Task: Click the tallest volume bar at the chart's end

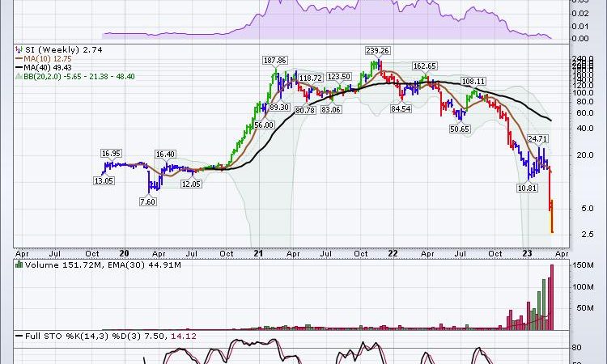Action: click(552, 297)
